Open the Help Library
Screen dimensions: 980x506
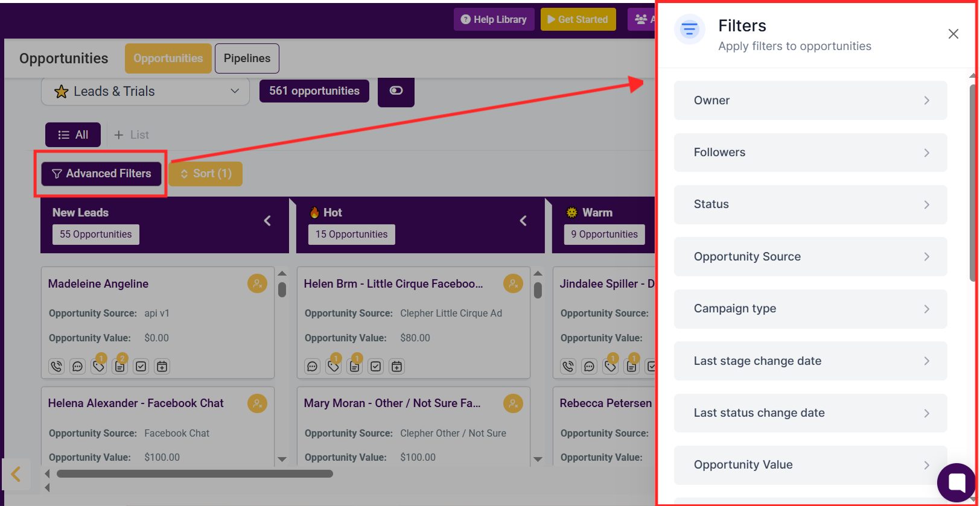click(x=494, y=19)
